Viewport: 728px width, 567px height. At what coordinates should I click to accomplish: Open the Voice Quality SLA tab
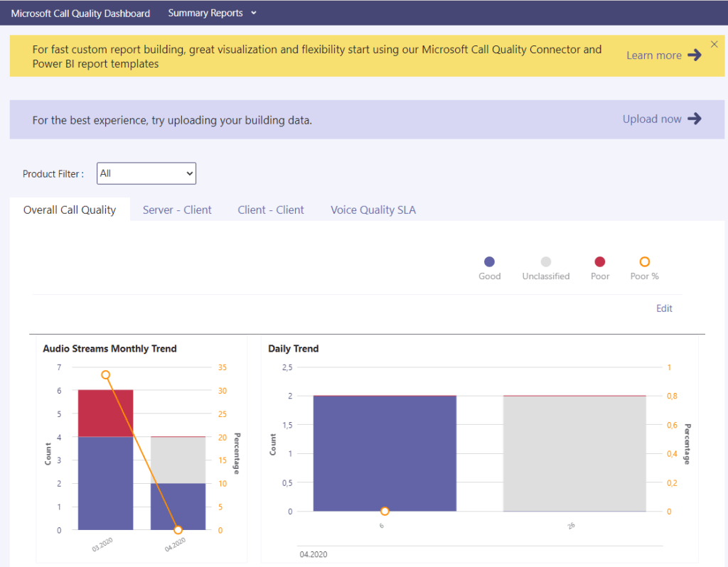click(373, 210)
